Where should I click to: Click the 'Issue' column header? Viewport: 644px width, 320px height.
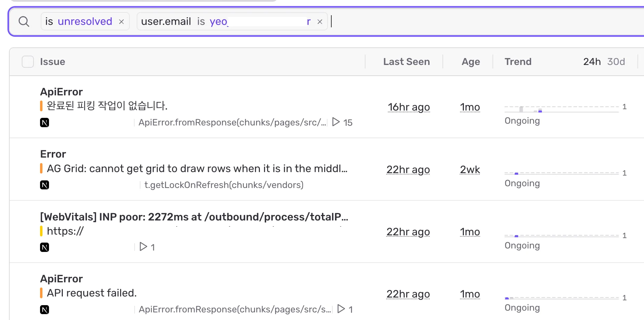tap(52, 62)
